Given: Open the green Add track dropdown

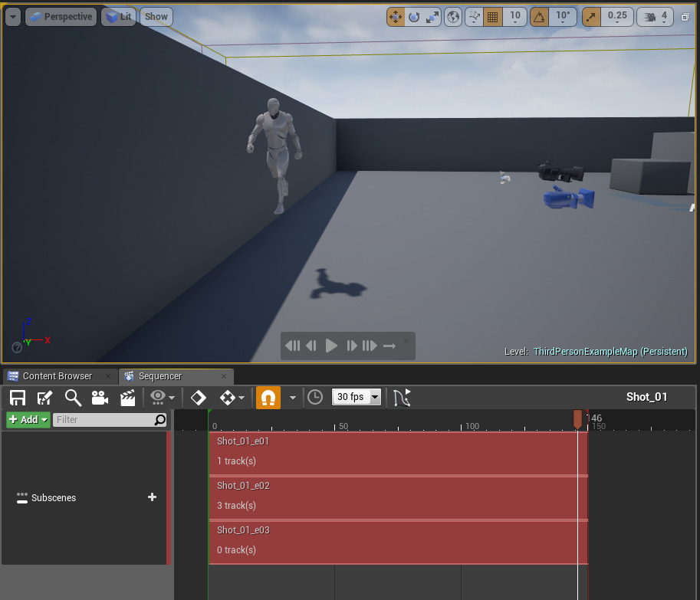Looking at the screenshot, I should click(28, 419).
